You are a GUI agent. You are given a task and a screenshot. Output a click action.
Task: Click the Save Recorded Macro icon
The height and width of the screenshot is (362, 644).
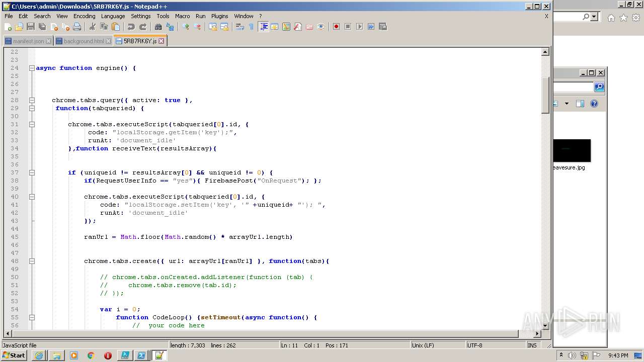[x=383, y=27]
